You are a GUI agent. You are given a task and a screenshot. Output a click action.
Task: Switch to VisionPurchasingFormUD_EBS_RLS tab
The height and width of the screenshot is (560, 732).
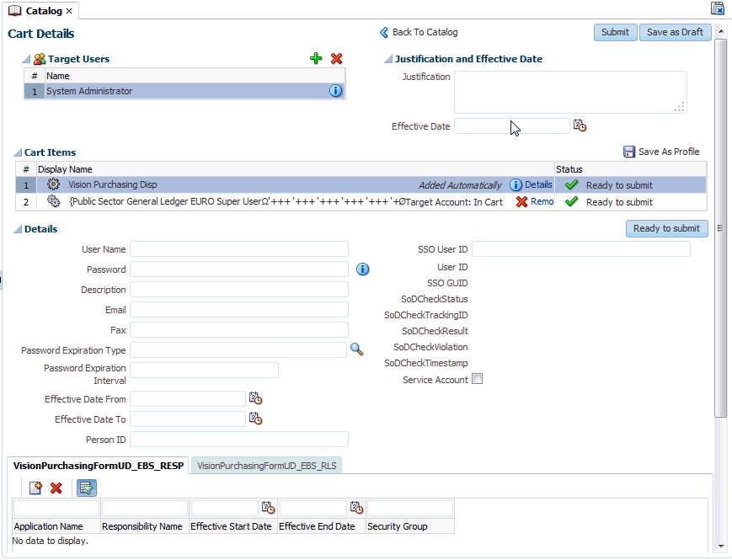[266, 466]
